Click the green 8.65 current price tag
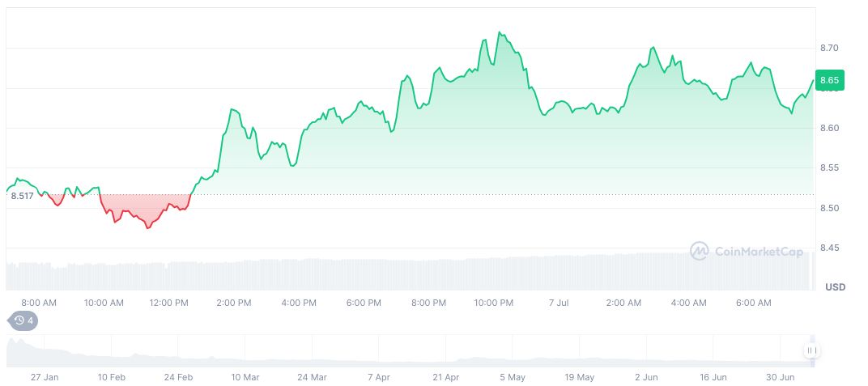The width and height of the screenshot is (868, 386). [x=829, y=80]
